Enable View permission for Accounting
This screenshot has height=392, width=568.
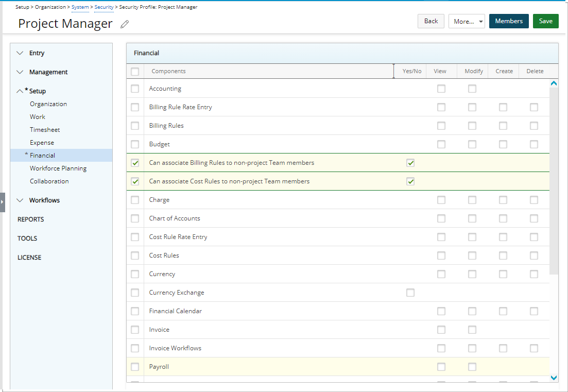tap(441, 89)
